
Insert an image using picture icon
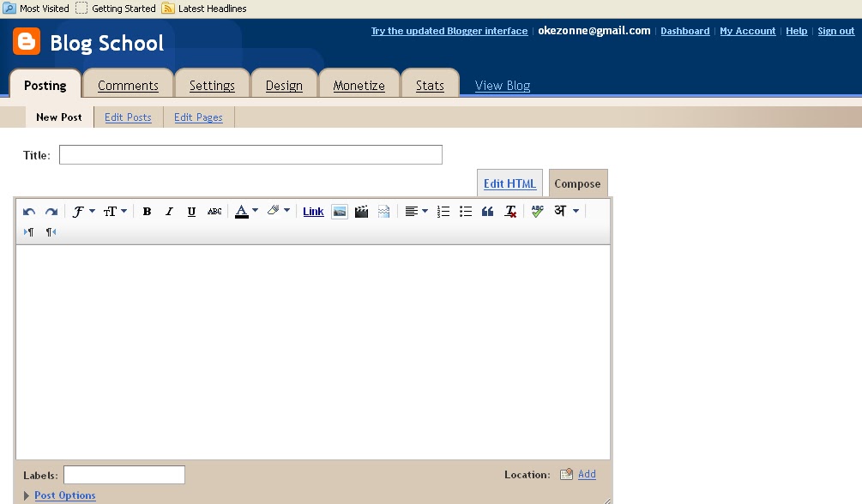(340, 212)
